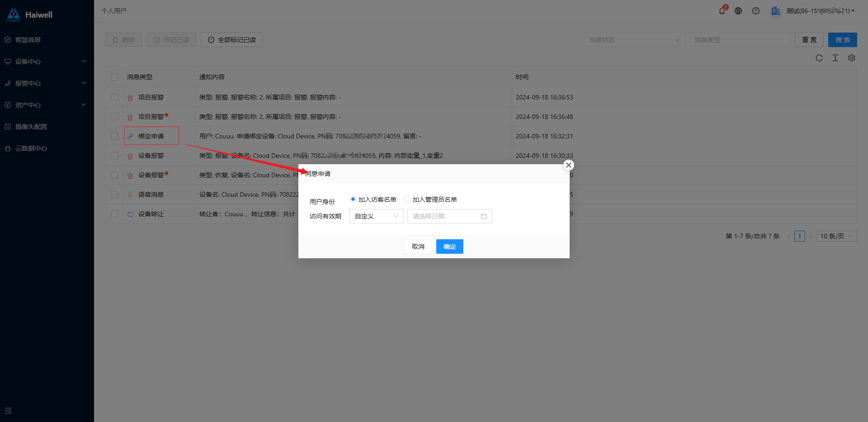This screenshot has width=868, height=422.
Task: Click alarm icon of the 恢复 设备报警 row
Action: [130, 175]
